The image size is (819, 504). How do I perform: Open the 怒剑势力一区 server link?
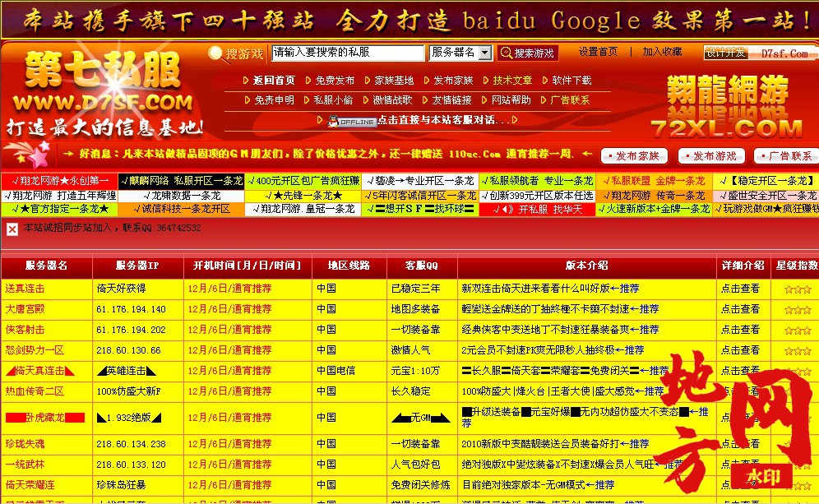pyautogui.click(x=35, y=350)
